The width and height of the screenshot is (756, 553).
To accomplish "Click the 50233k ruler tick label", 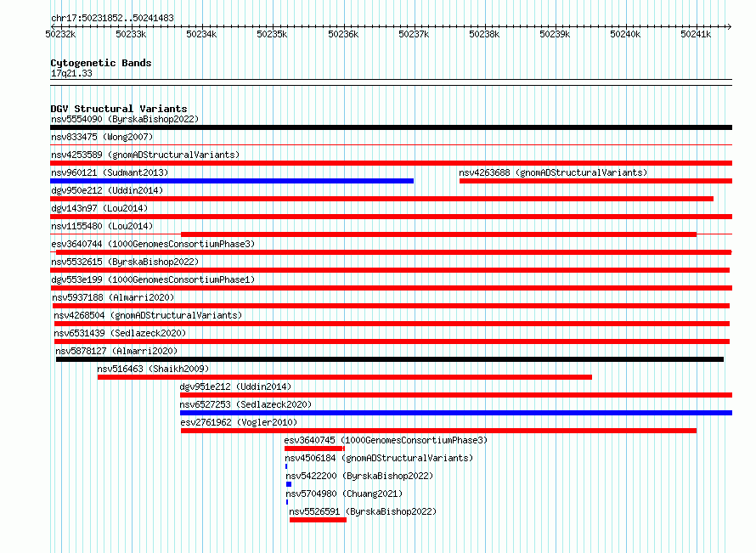I will point(131,34).
